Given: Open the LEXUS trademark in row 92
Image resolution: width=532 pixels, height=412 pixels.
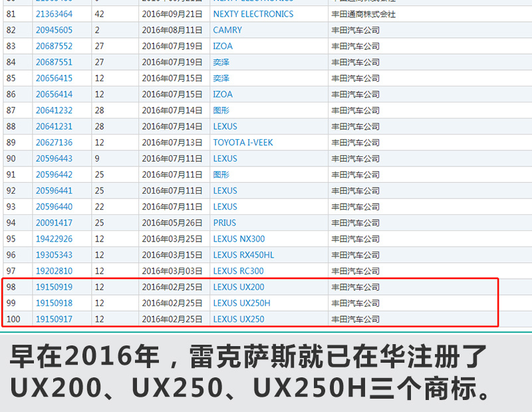Looking at the screenshot, I should click(x=225, y=190).
